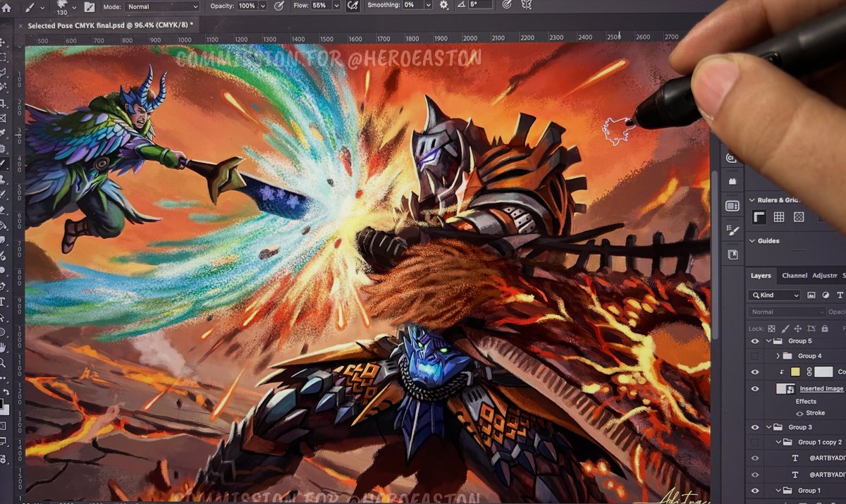Screen dimensions: 846x504
Task: Switch to the Adjustments tab
Action: (x=824, y=276)
